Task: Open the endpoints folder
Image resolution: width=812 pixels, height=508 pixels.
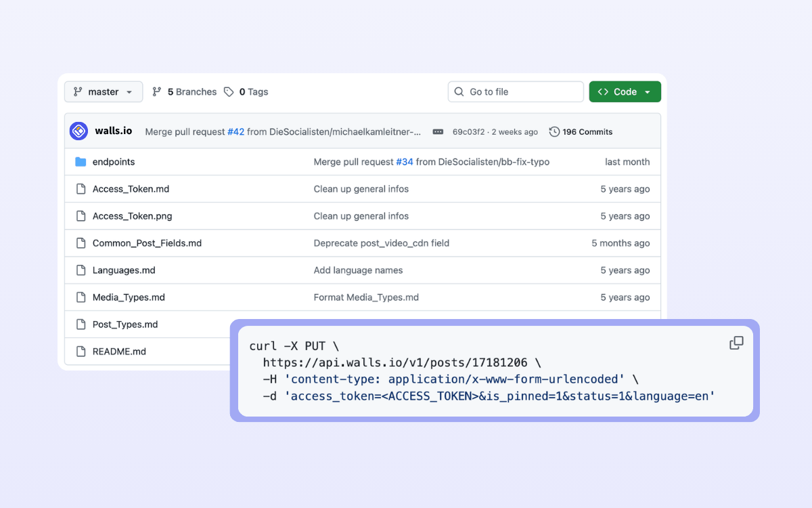Action: coord(114,162)
